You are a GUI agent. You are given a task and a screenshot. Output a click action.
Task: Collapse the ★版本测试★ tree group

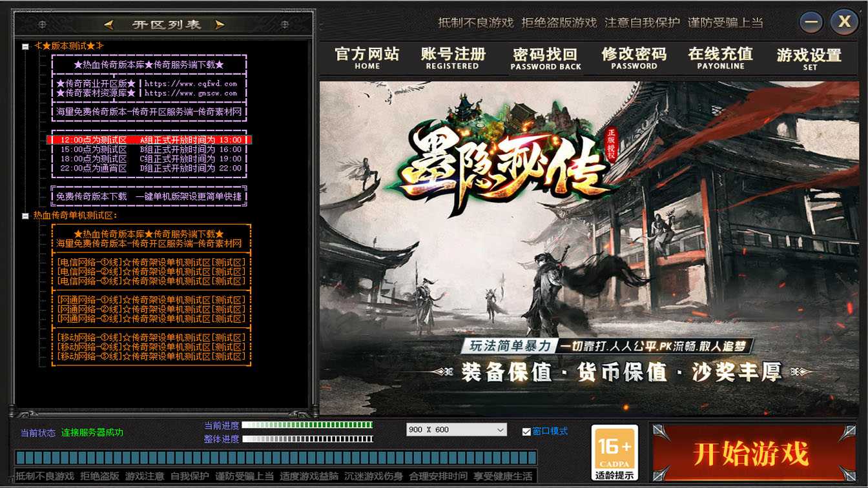25,46
